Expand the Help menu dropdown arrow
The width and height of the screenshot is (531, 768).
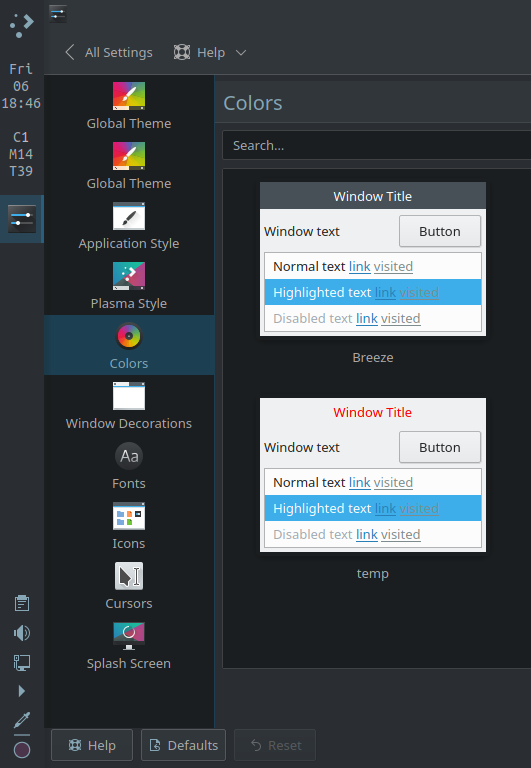(241, 52)
